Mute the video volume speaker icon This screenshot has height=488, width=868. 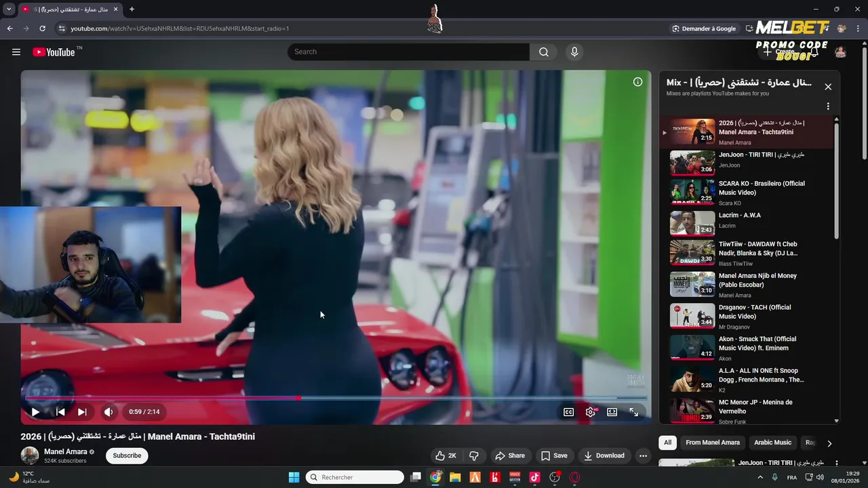pyautogui.click(x=108, y=411)
